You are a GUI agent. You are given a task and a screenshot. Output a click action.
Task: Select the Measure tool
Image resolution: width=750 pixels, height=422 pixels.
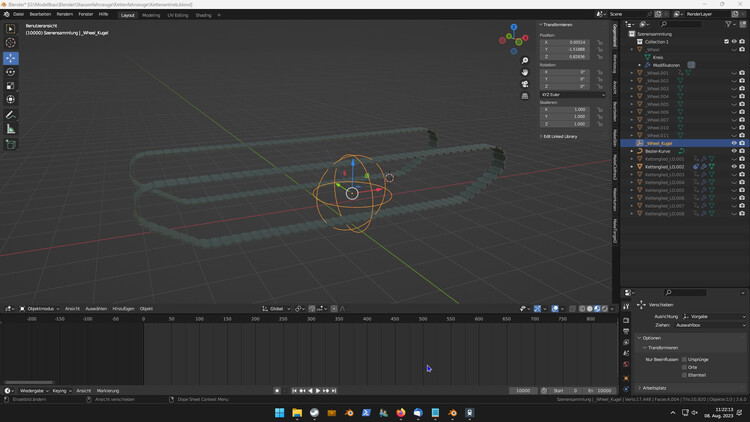pos(11,129)
